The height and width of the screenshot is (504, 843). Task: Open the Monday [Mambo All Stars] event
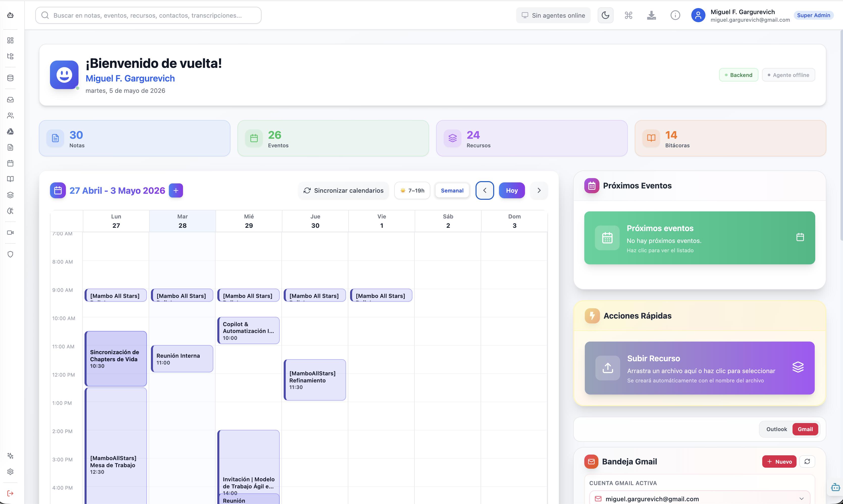(116, 295)
